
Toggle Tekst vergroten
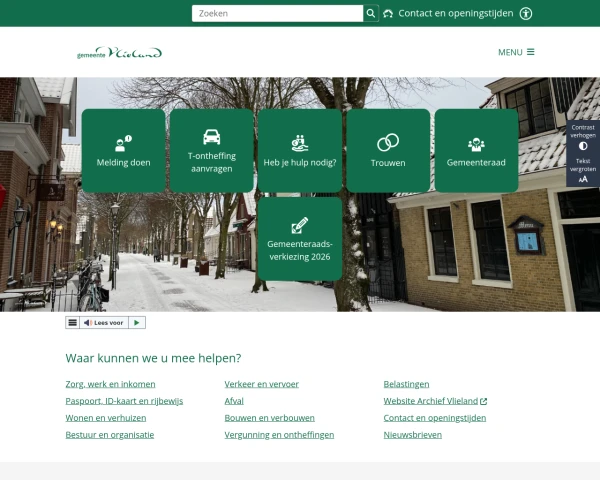pyautogui.click(x=583, y=170)
